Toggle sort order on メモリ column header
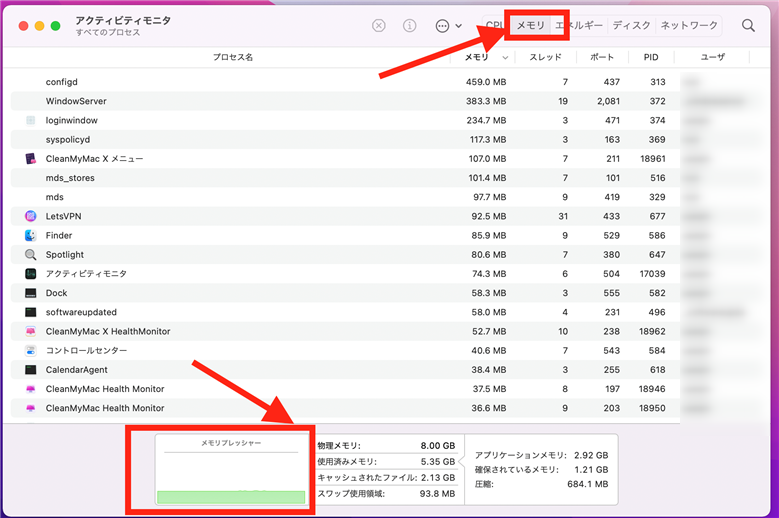 tap(482, 57)
